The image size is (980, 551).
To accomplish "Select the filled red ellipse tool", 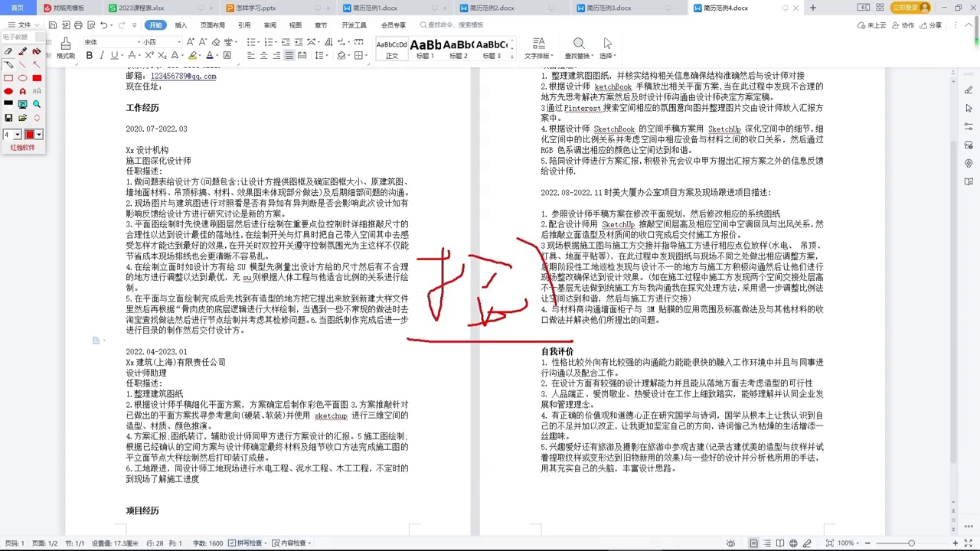I will [x=8, y=91].
